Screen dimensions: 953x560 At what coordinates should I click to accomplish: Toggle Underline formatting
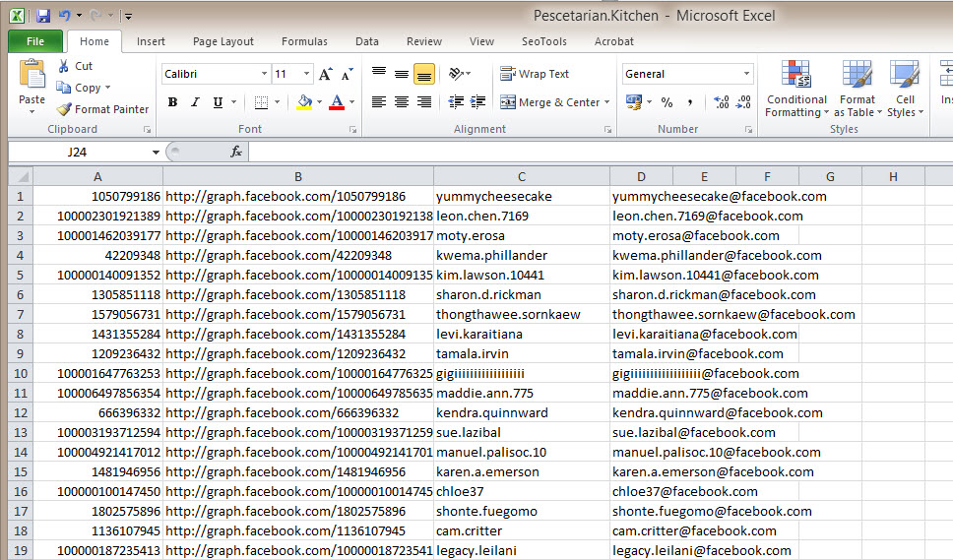point(218,102)
